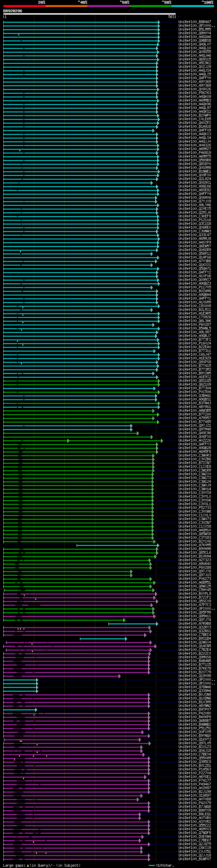Select hit label UniRef100_C1IXE8
The width and height of the screenshot is (217, 868).
point(195,467)
